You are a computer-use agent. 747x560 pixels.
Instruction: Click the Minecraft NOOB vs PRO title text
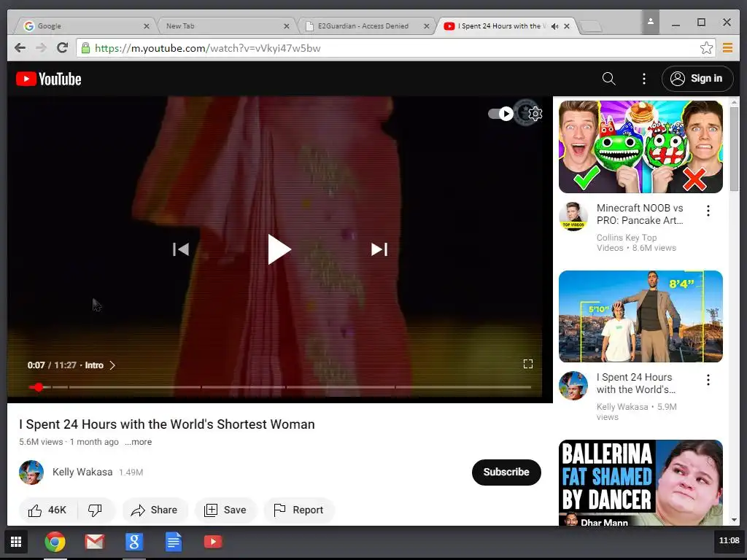tap(640, 214)
